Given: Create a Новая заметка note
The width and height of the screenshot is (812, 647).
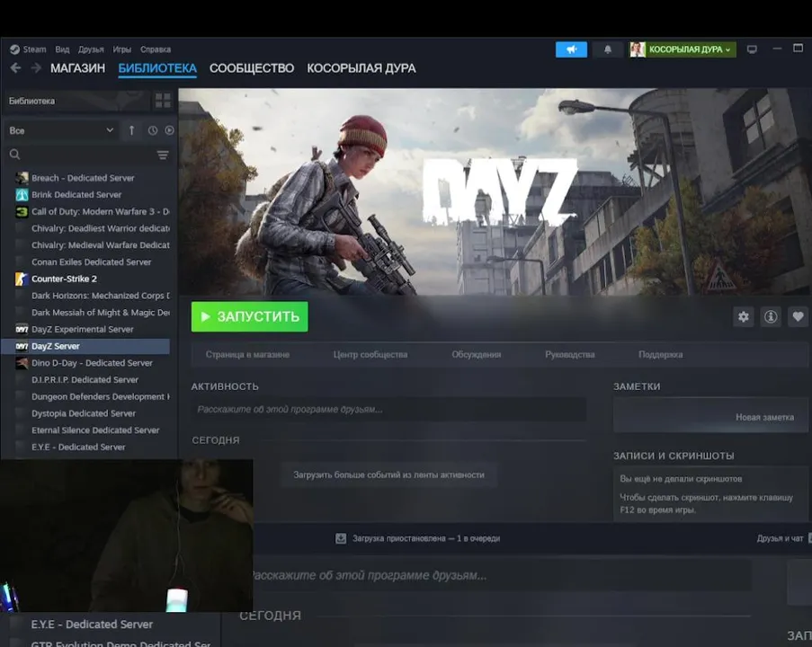Looking at the screenshot, I should click(x=765, y=417).
